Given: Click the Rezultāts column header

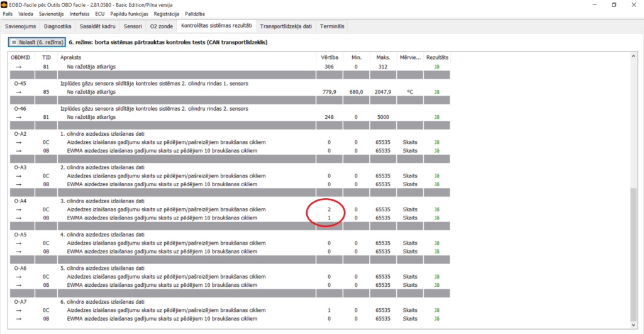Looking at the screenshot, I should coord(438,57).
